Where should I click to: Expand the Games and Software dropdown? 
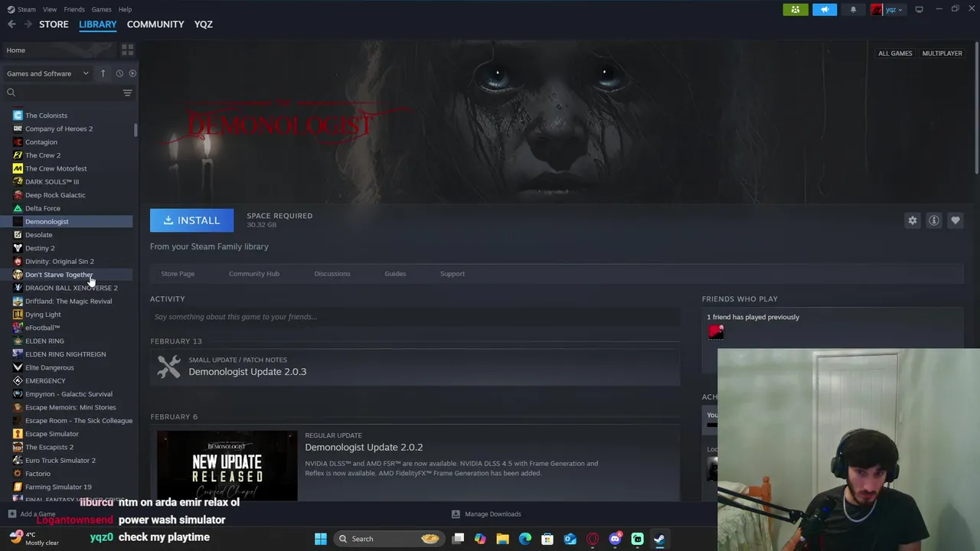tap(48, 73)
